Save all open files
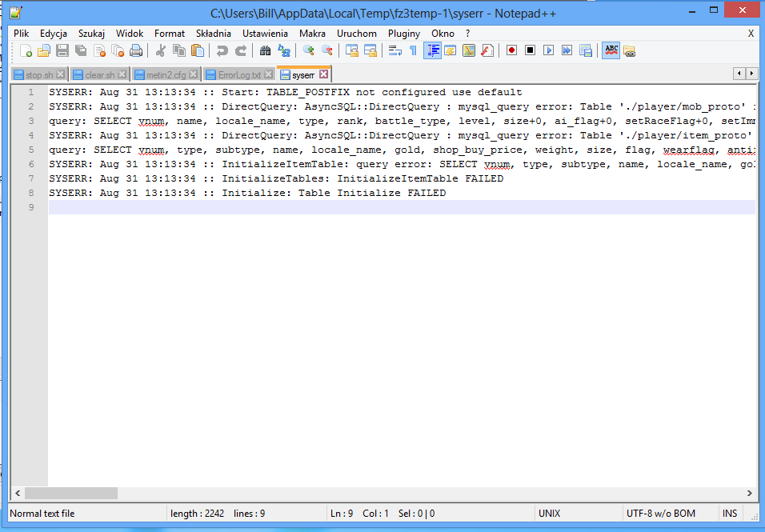The height and width of the screenshot is (532, 765). tap(81, 50)
